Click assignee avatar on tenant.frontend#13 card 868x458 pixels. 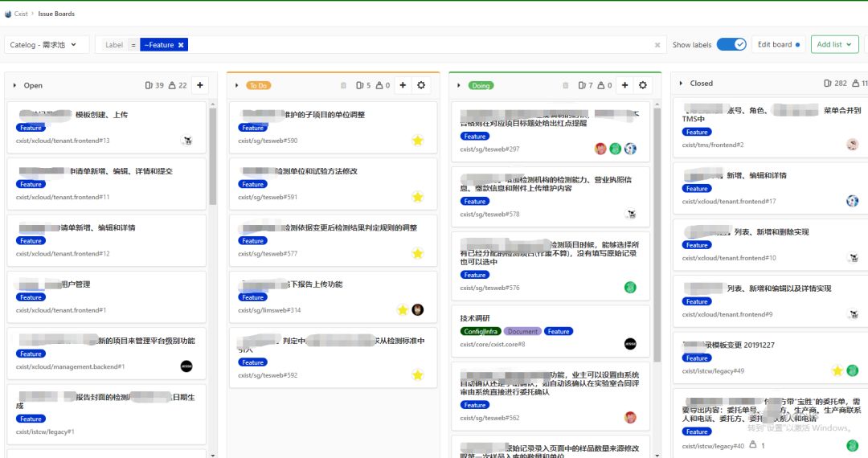point(187,141)
